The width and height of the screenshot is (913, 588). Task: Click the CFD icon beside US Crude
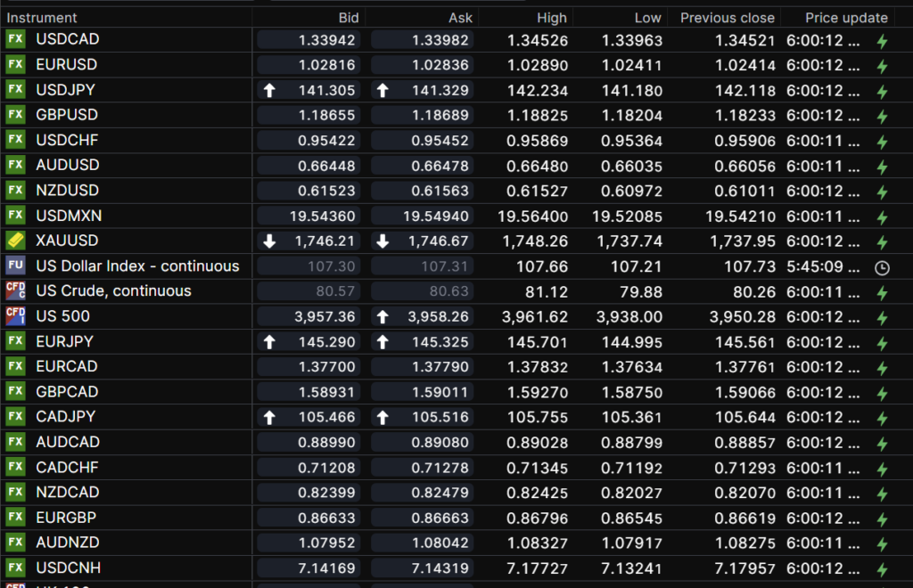(x=15, y=290)
